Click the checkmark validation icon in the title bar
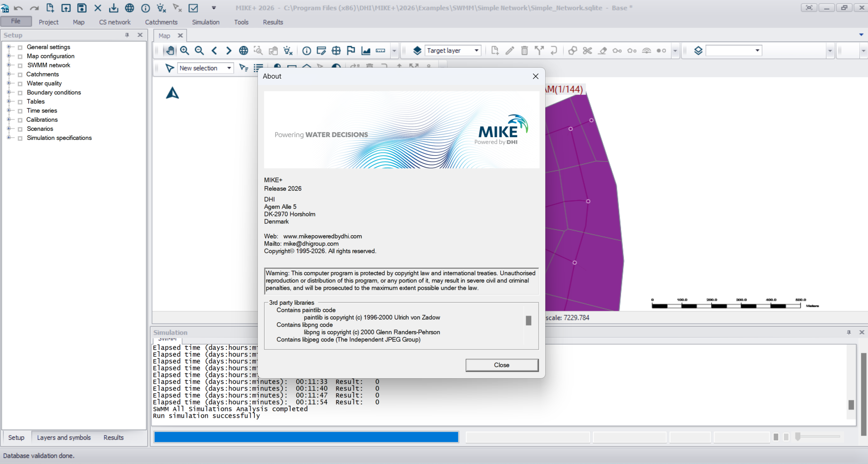 (193, 8)
